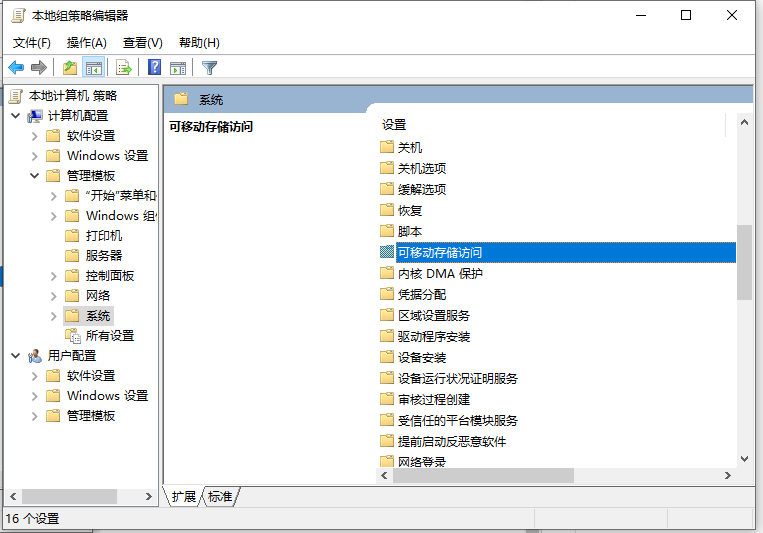The width and height of the screenshot is (763, 533).
Task: Click the tree pane horizontal scrollbar thumb
Action: 69,496
